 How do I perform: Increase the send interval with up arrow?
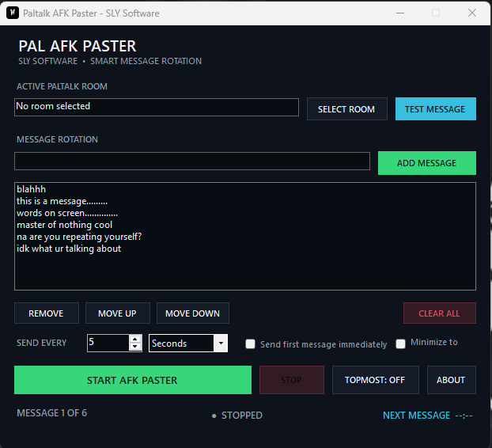point(135,339)
